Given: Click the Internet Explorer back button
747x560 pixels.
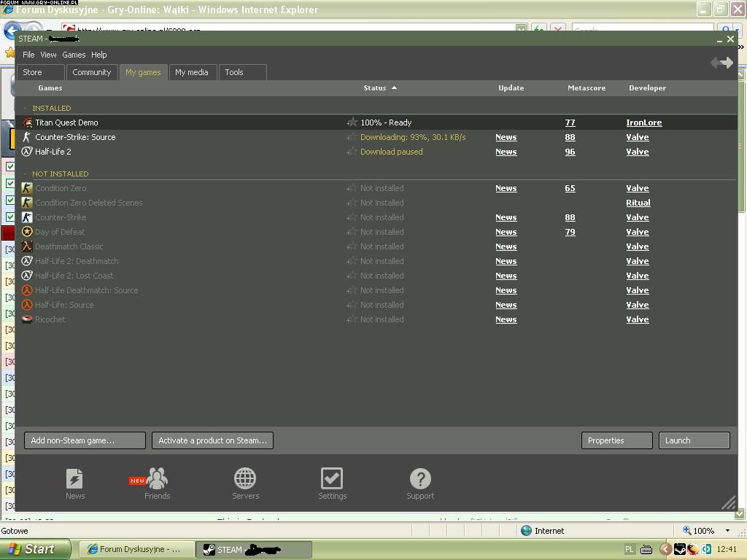Looking at the screenshot, I should pyautogui.click(x=13, y=30).
